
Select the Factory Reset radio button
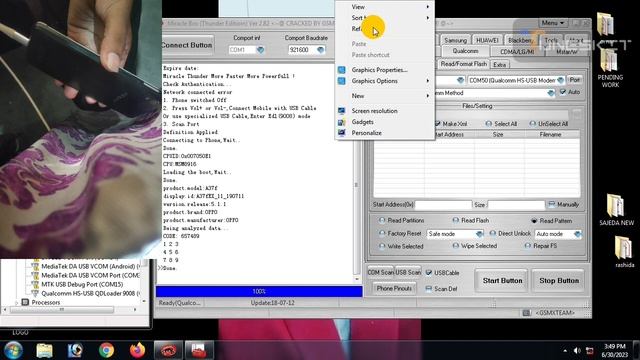tap(382, 233)
